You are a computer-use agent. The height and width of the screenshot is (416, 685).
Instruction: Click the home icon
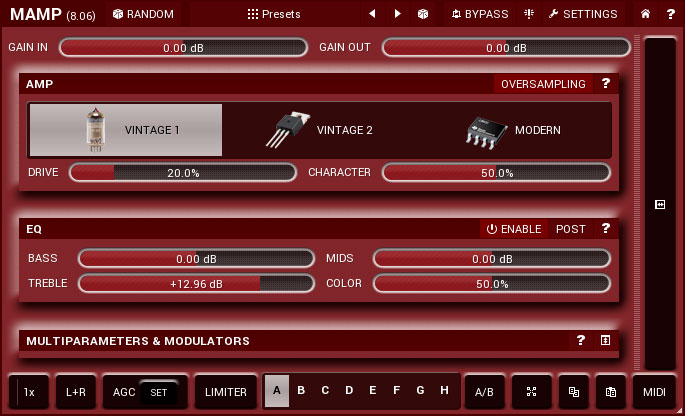click(x=645, y=14)
